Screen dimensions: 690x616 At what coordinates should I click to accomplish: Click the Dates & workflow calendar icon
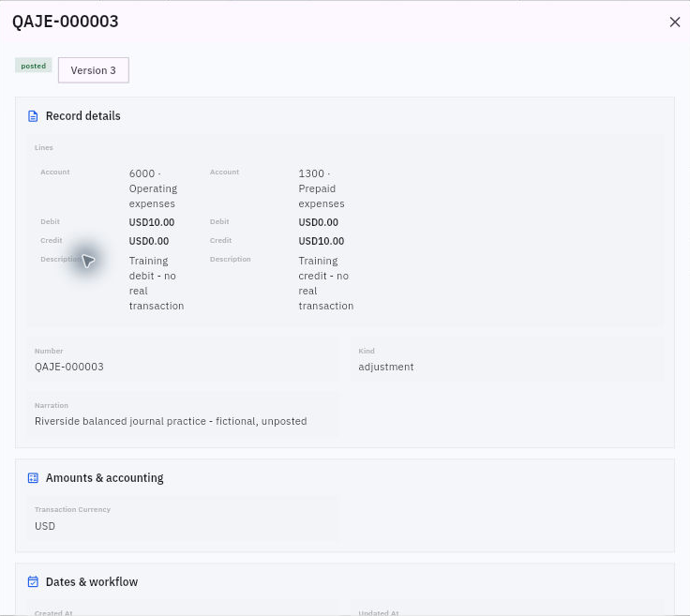tap(33, 581)
